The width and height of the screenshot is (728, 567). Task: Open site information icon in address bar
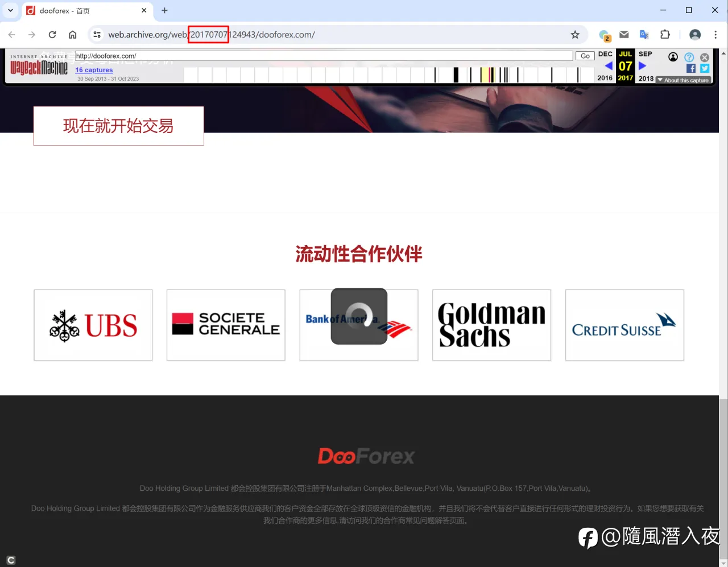click(97, 35)
